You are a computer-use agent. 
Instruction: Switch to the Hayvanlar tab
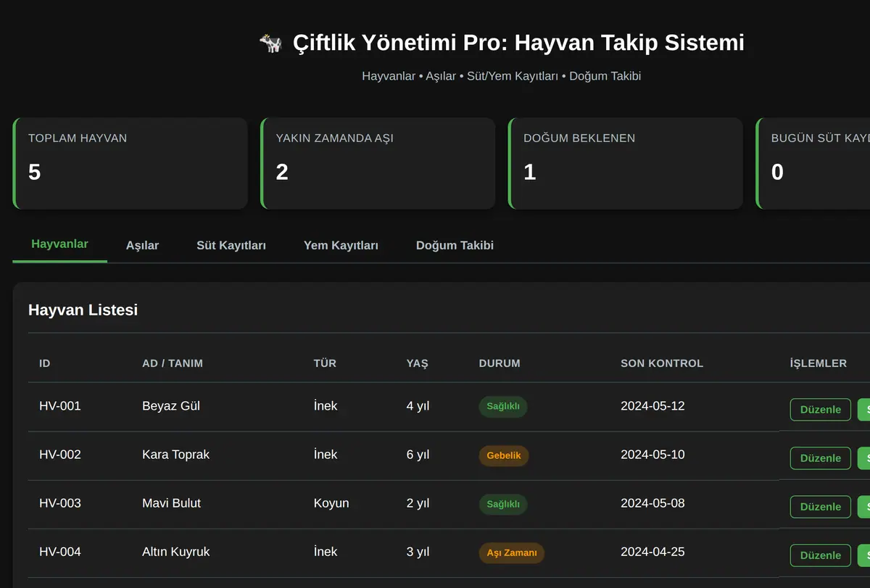[59, 244]
